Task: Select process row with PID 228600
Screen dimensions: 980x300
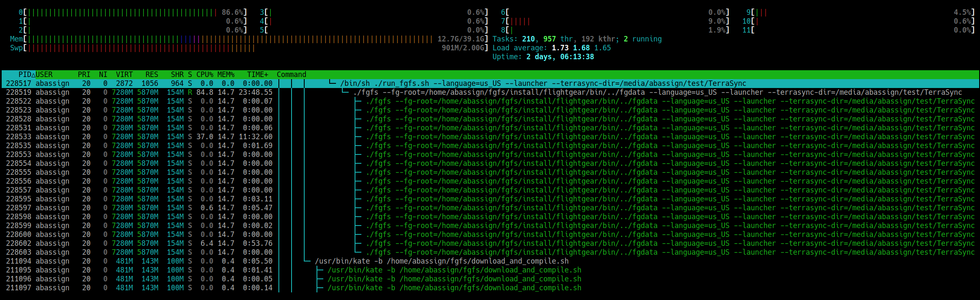Action: [x=490, y=234]
